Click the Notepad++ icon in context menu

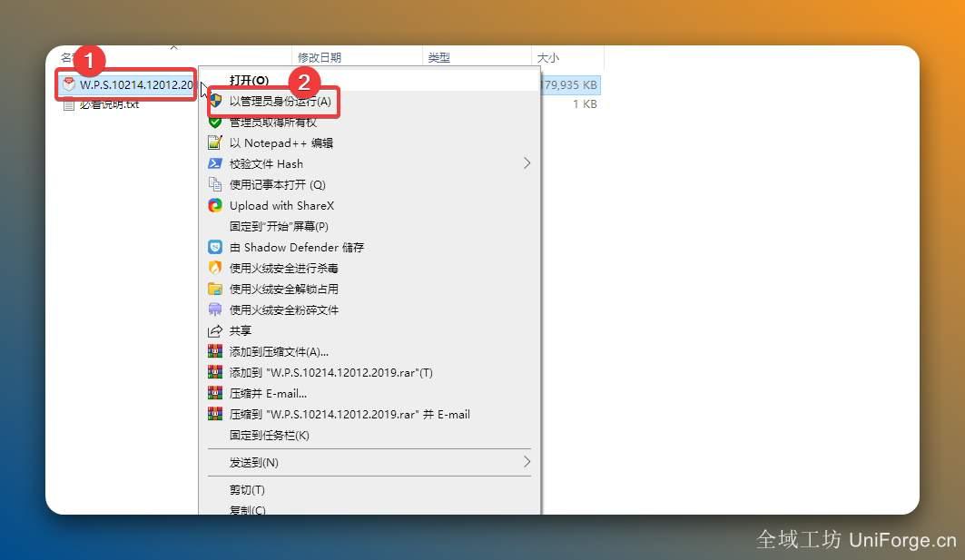pos(215,142)
